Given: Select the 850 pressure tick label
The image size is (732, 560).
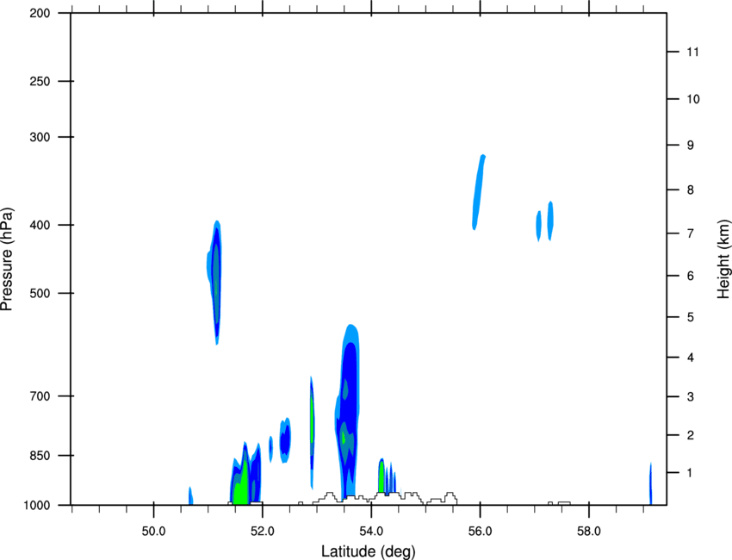Looking at the screenshot, I should coord(40,456).
